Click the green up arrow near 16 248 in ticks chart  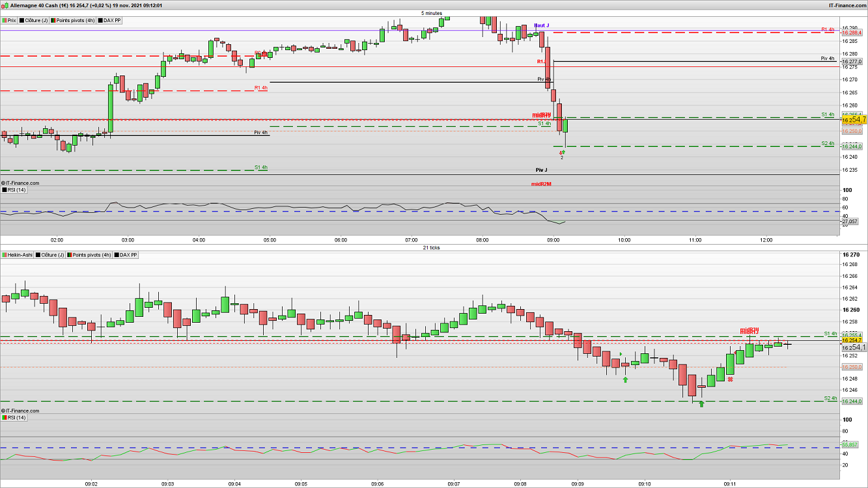coord(625,379)
